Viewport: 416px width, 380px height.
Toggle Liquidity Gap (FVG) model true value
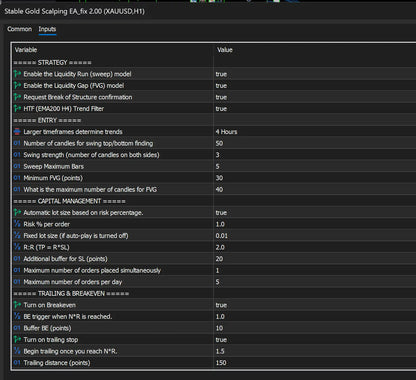(221, 86)
